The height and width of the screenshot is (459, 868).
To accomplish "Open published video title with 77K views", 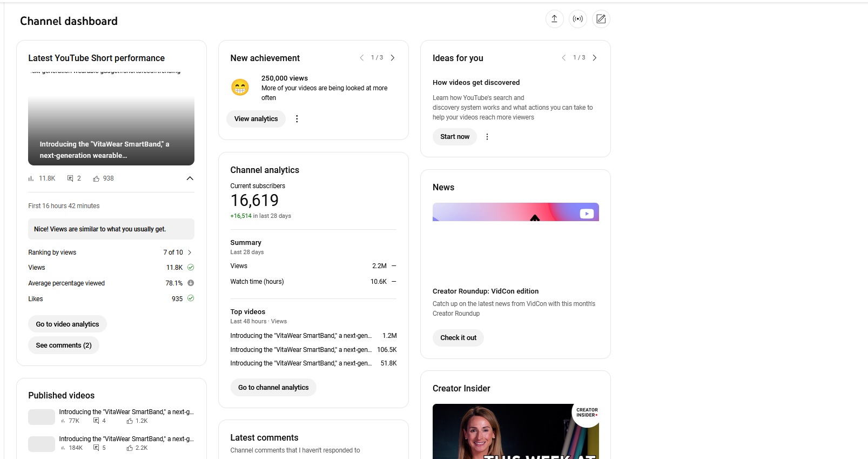I will pyautogui.click(x=126, y=412).
